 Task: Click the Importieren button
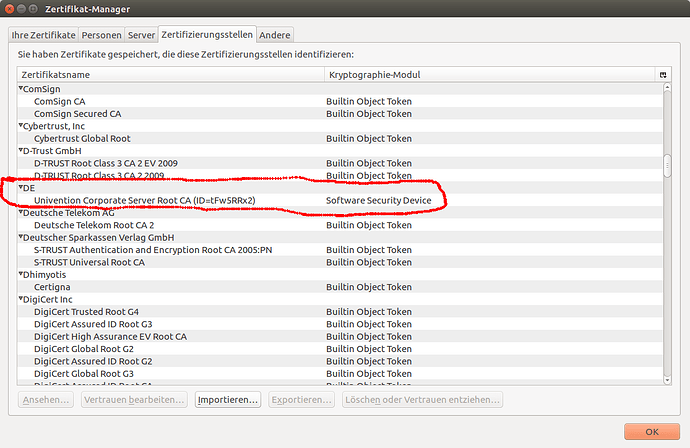click(228, 400)
